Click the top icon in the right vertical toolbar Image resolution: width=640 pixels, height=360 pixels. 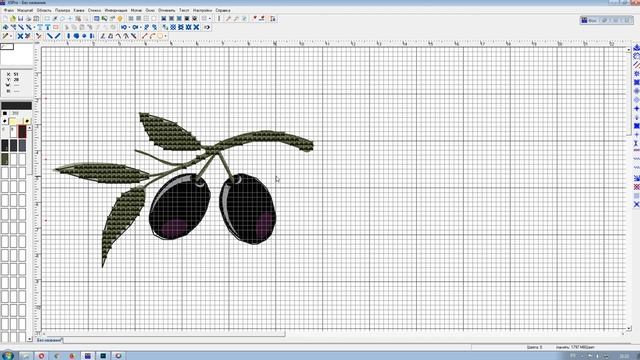tap(636, 47)
